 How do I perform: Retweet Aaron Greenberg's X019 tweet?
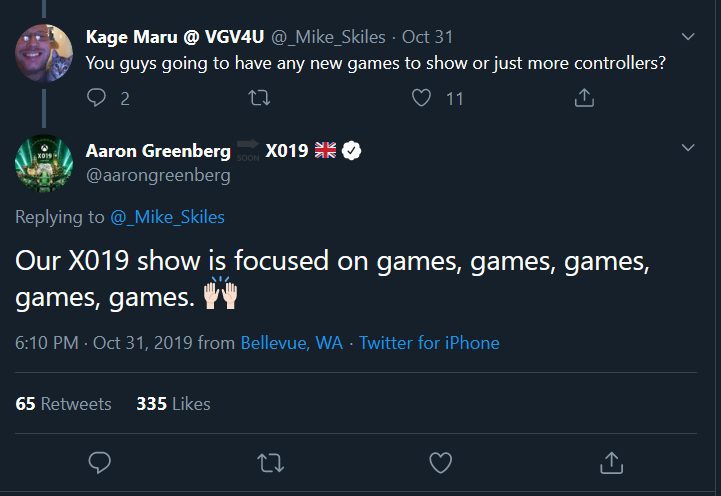[x=270, y=462]
